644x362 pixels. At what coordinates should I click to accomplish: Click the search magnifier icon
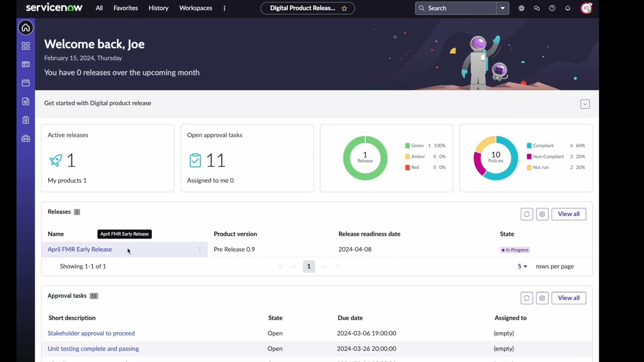[422, 8]
